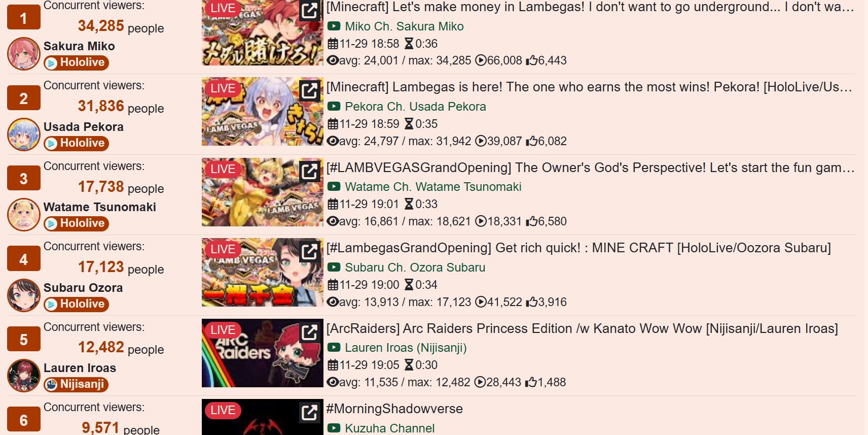Open external link icon on Sakura Miko thumbnail

tap(309, 10)
